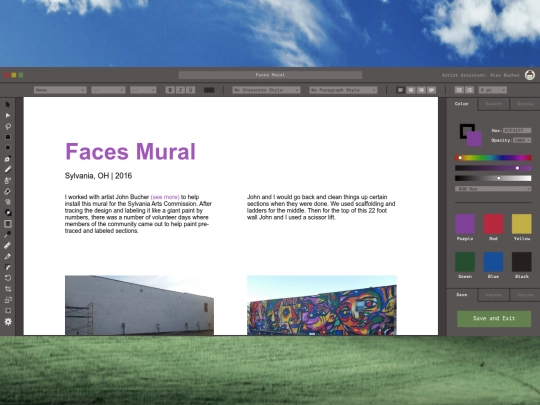Open the color mode dropdown below sliders

(x=493, y=189)
